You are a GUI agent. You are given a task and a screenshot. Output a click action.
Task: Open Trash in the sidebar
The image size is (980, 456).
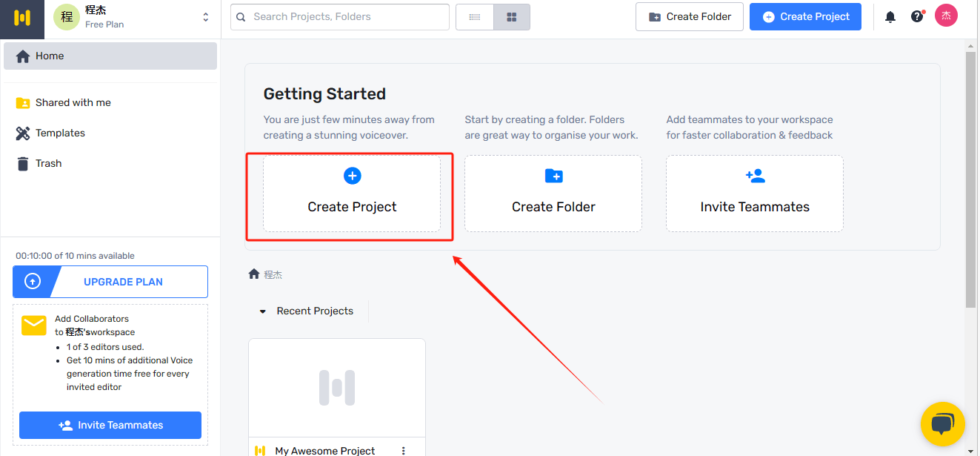(x=48, y=163)
